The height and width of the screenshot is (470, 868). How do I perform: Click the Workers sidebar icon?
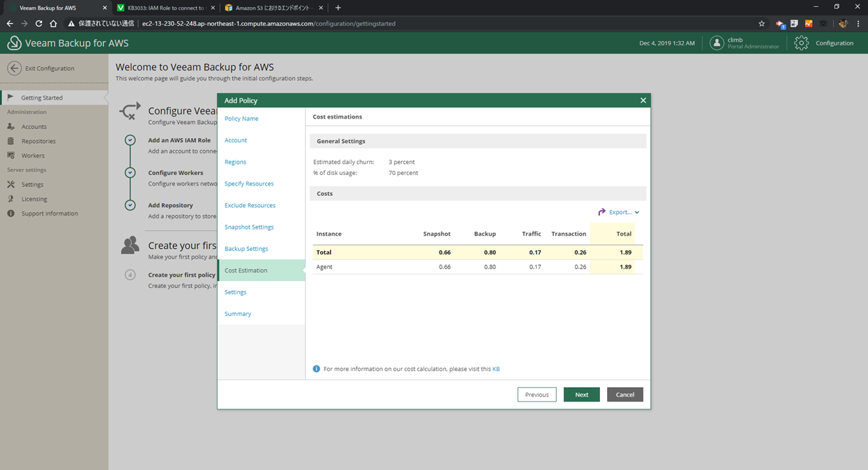pyautogui.click(x=10, y=156)
